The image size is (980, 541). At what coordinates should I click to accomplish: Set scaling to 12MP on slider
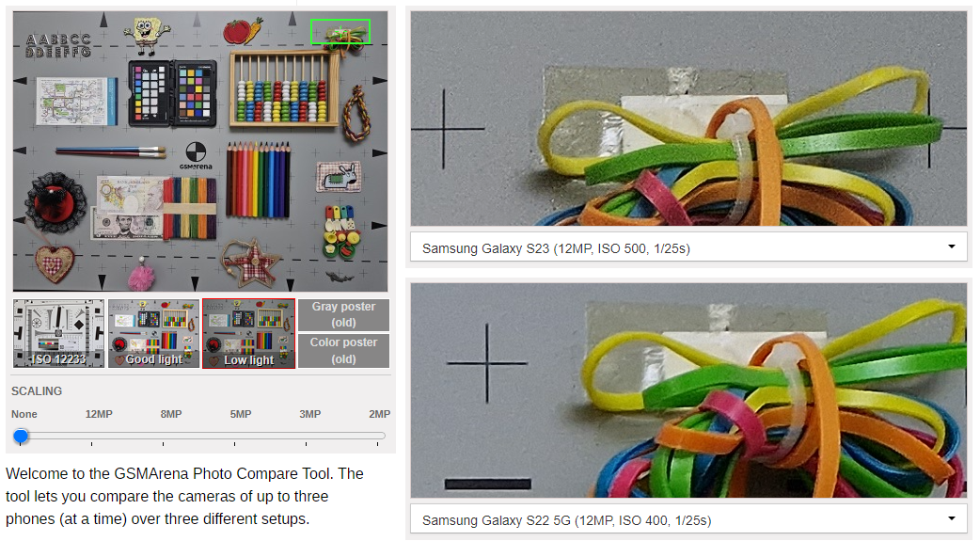91,436
